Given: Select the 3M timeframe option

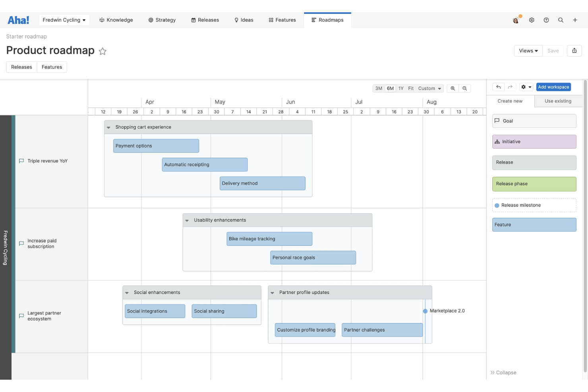Looking at the screenshot, I should tap(379, 89).
